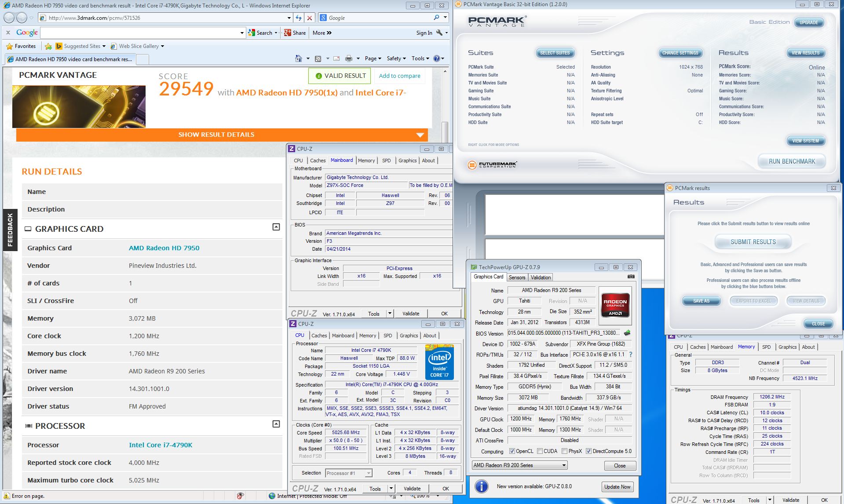844x504 pixels.
Task: Click Validate in the Memory CPU-Z window
Action: click(790, 500)
